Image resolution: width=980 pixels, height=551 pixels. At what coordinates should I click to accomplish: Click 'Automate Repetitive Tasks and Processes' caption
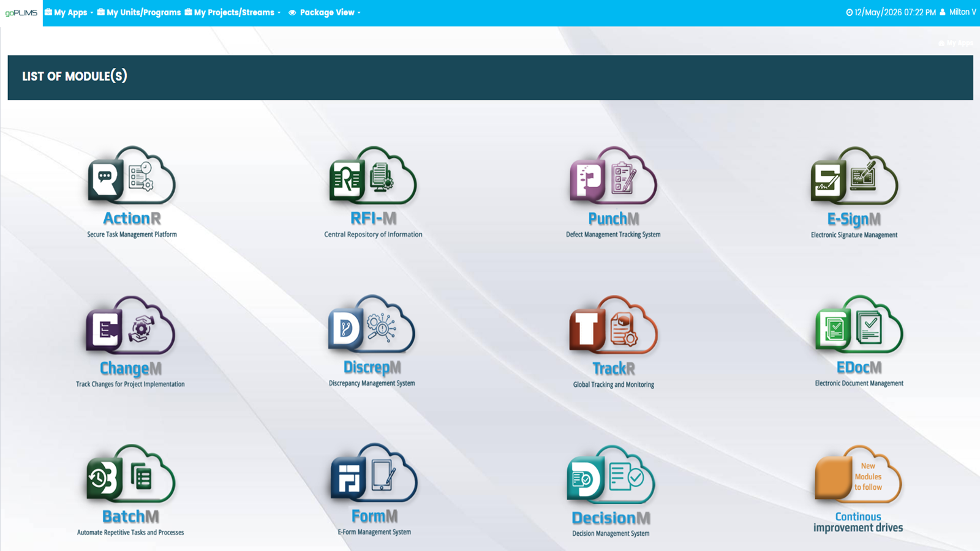(x=130, y=533)
